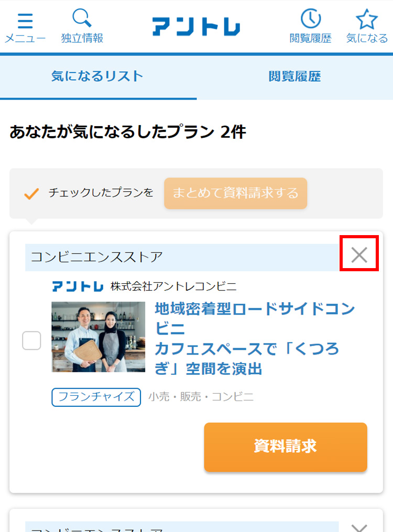
Task: Switch to 閲覧履歴 tab
Action: pyautogui.click(x=295, y=76)
